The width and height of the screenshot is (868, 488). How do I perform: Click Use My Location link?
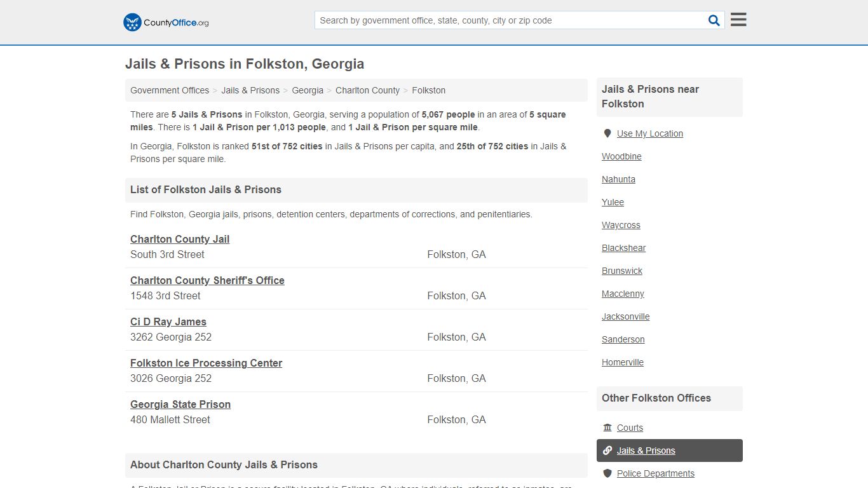pyautogui.click(x=650, y=133)
